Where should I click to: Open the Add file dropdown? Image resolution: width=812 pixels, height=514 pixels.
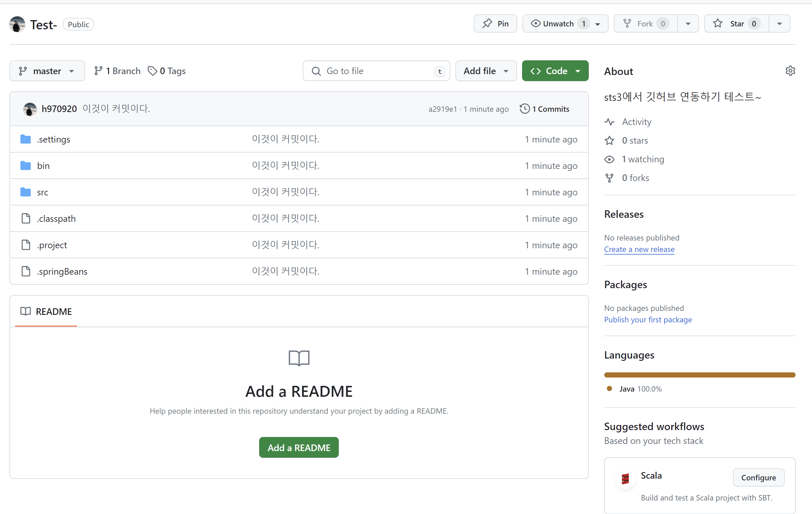click(x=486, y=71)
